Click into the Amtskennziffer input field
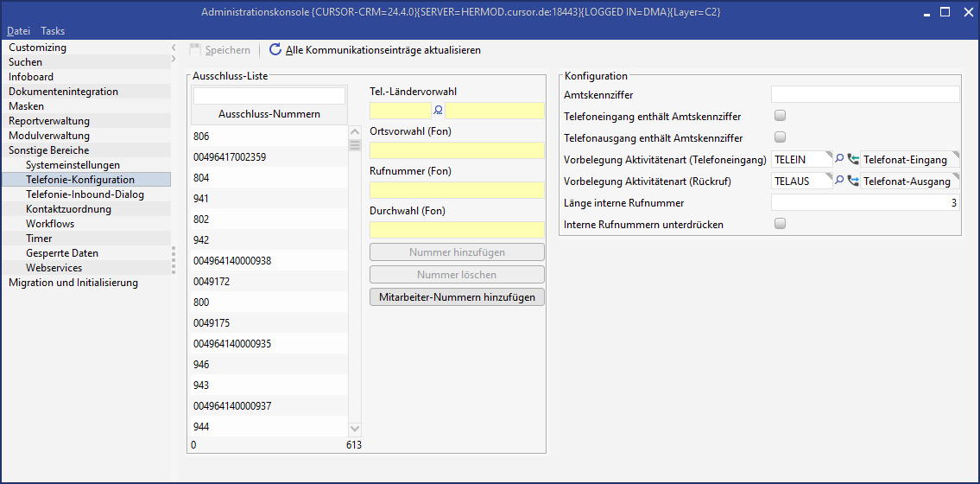The image size is (980, 484). coord(864,94)
